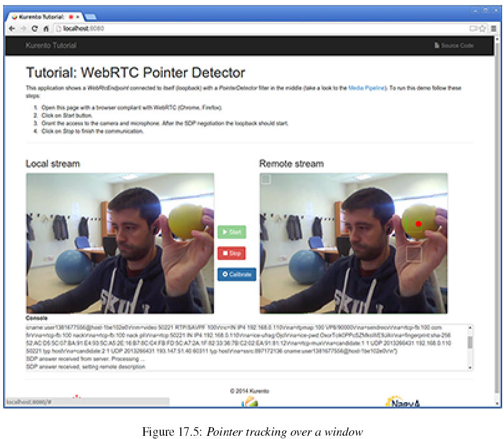Maximize the browser window

[x=486, y=11]
